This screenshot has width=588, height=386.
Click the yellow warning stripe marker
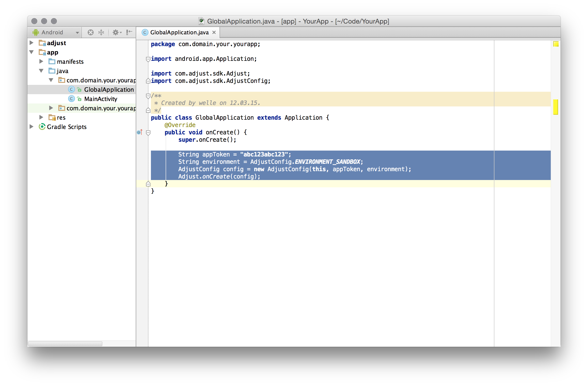(556, 107)
